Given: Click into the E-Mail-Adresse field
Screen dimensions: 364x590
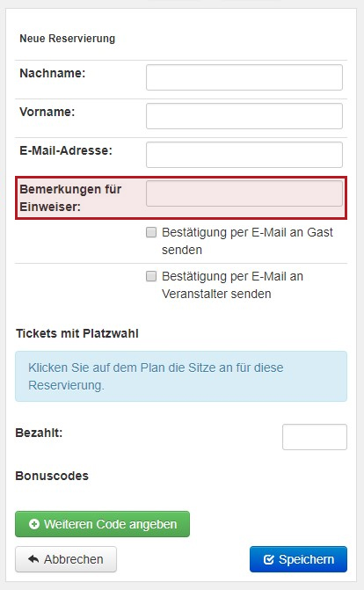Looking at the screenshot, I should tap(244, 155).
